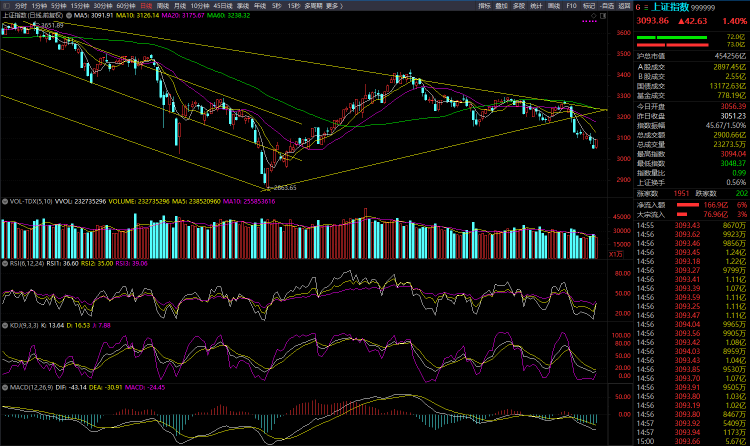Click the circle icon beside the RSI indicator
The height and width of the screenshot is (446, 750).
coord(4,264)
